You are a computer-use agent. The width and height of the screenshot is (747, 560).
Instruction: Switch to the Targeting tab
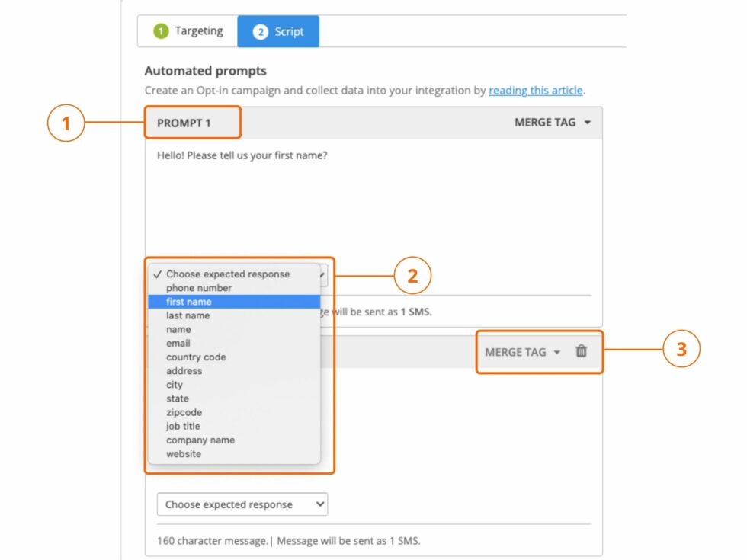pyautogui.click(x=187, y=30)
